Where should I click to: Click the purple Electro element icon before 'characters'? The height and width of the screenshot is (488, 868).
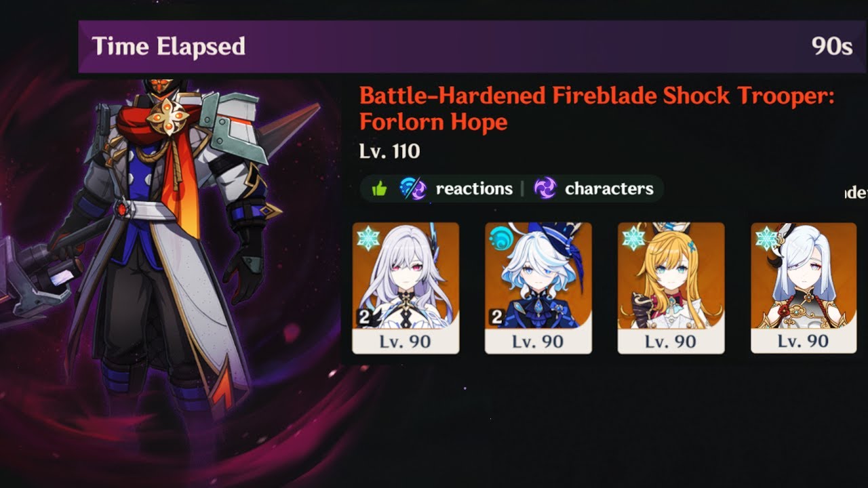545,188
